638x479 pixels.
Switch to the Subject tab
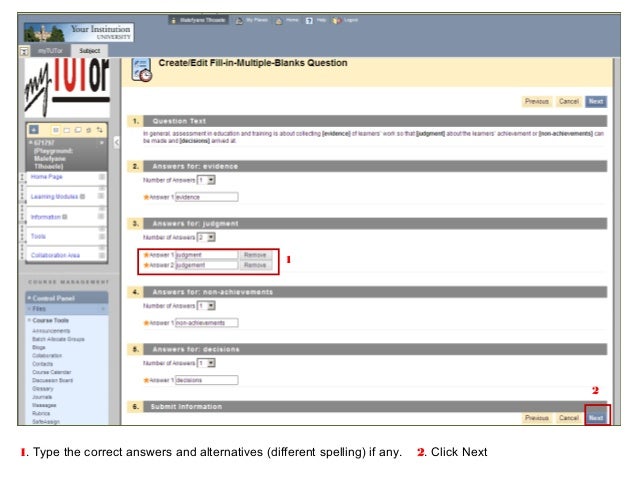[x=90, y=51]
